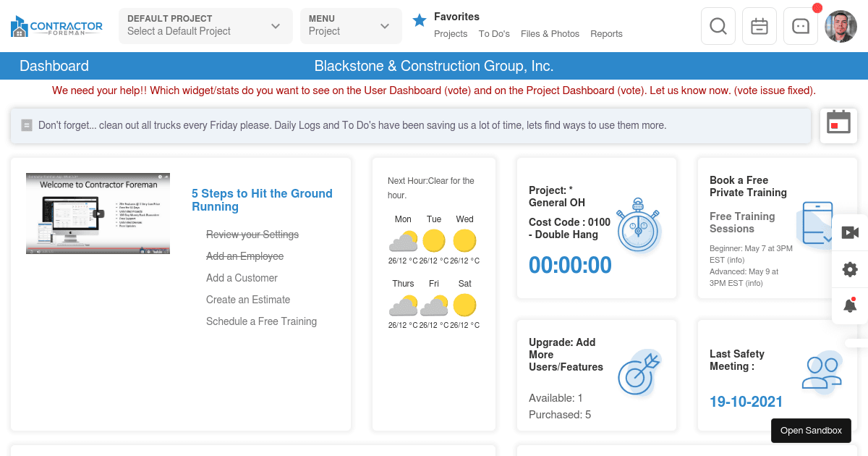
Task: Click the Sat weather icon
Action: tap(464, 305)
